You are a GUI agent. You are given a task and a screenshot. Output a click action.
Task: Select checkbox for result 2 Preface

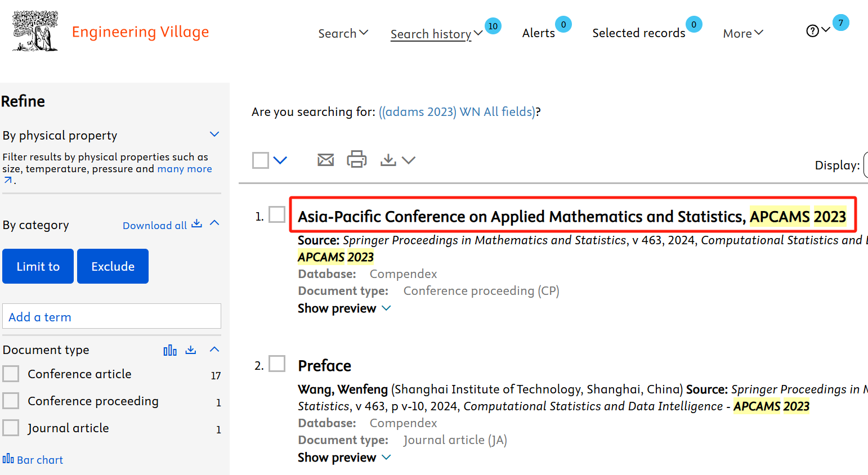(x=277, y=364)
